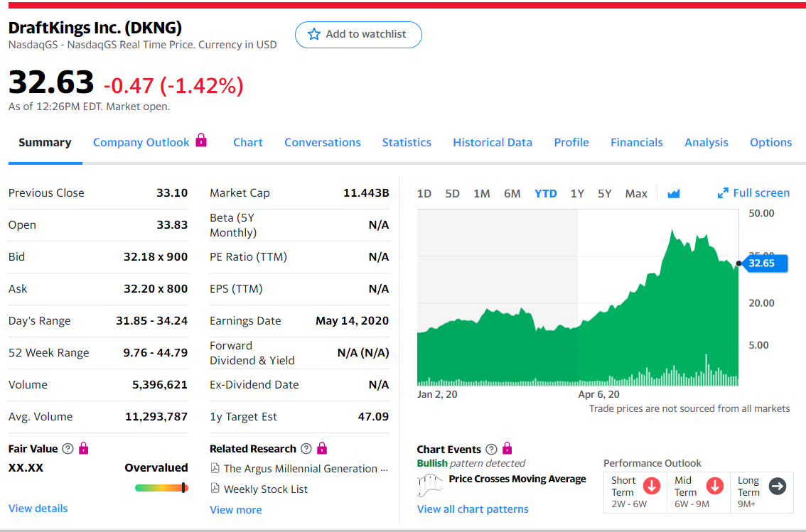Click the green price area chart
806x532 pixels.
578,308
